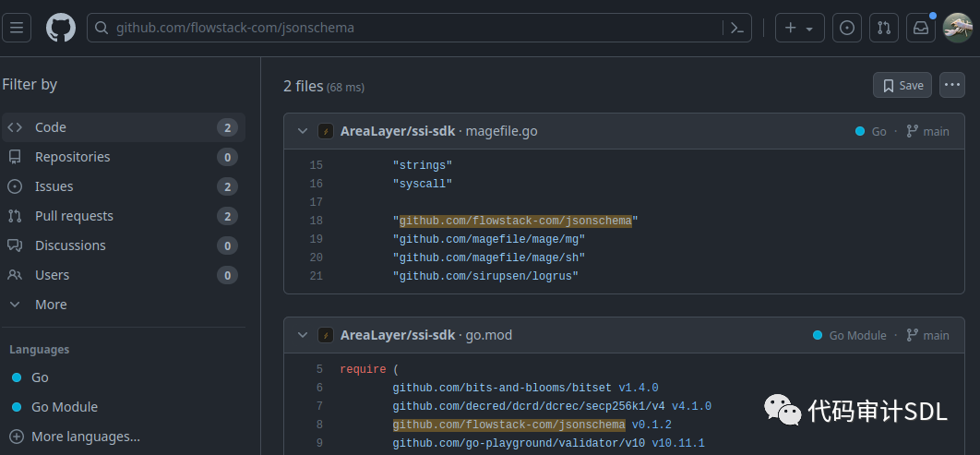Collapse the magefile.go result

pyautogui.click(x=302, y=131)
